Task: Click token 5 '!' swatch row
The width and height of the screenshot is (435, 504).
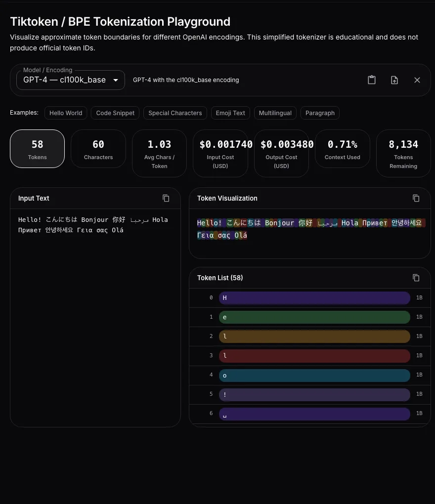Action: coord(314,394)
